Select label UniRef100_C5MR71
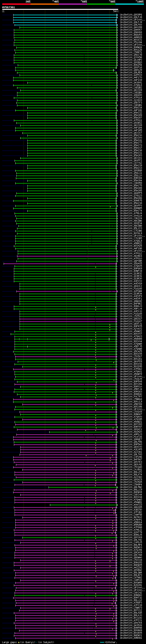The width and height of the screenshot is (146, 644). pos(131,53)
